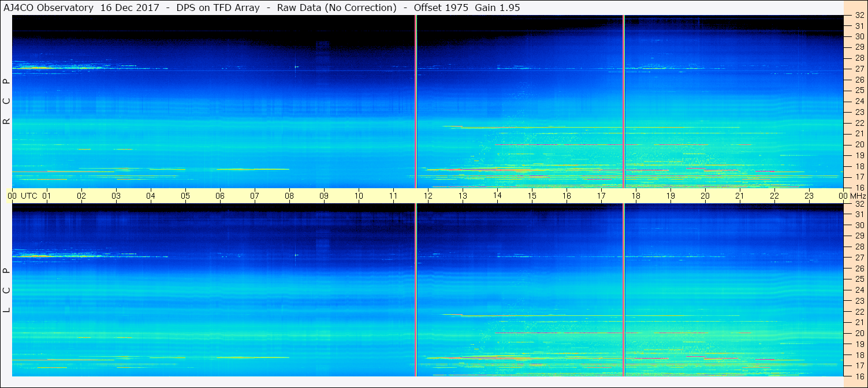Viewport: 868px width, 388px height.
Task: Select the 23 hour tick label on time axis
Action: pyautogui.click(x=809, y=196)
